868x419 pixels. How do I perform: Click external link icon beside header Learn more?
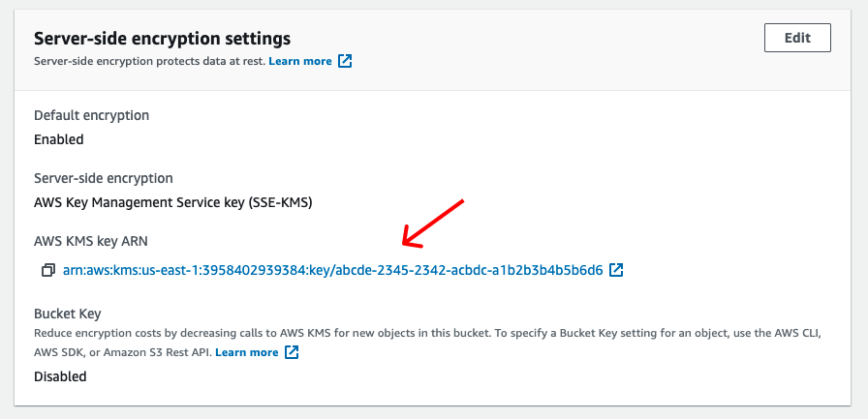click(345, 61)
